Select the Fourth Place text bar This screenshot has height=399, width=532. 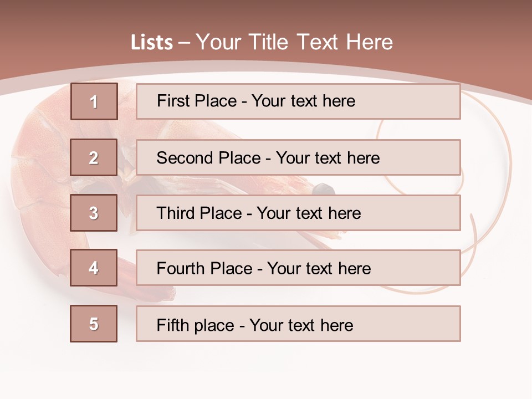coord(298,268)
